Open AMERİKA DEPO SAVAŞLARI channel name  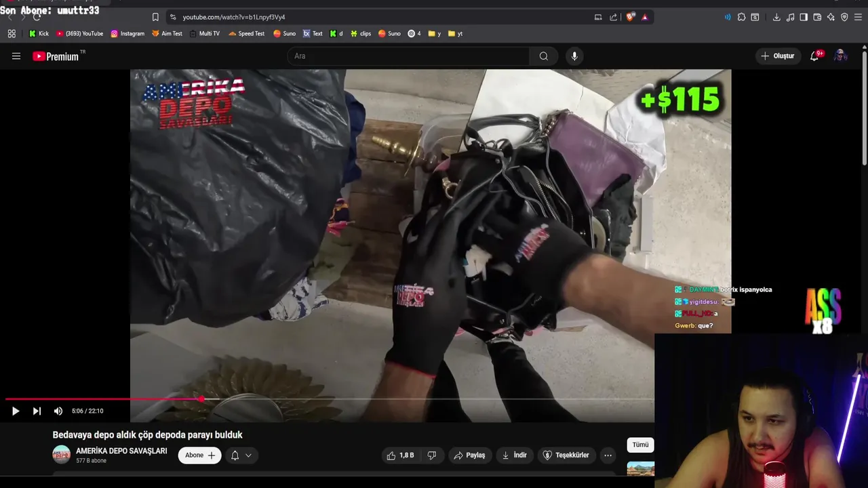(121, 451)
